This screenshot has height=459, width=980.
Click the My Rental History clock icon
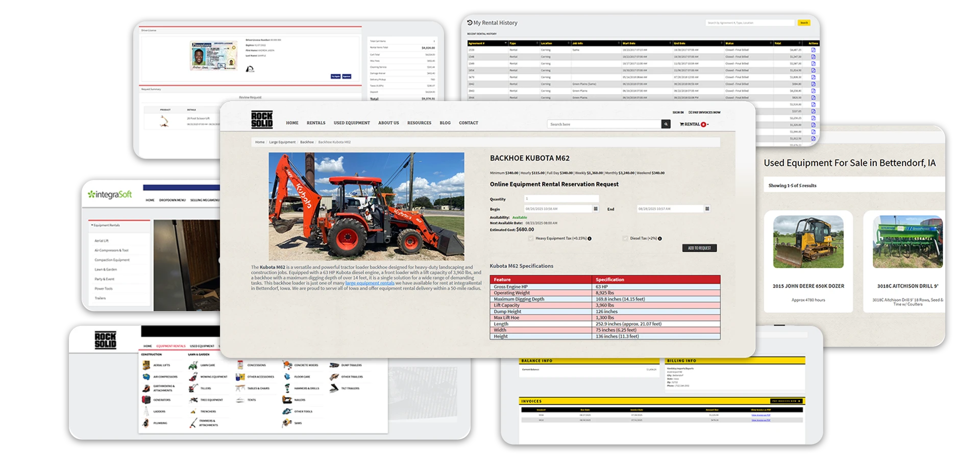pyautogui.click(x=470, y=22)
